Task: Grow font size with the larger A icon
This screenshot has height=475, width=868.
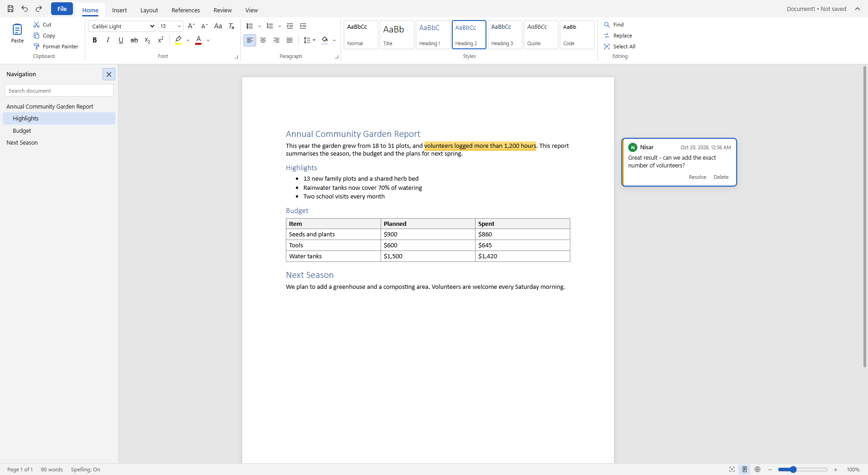Action: (191, 26)
